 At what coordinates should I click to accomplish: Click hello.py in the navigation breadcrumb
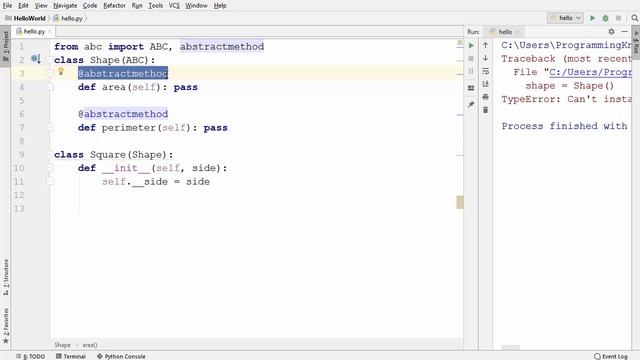point(68,18)
